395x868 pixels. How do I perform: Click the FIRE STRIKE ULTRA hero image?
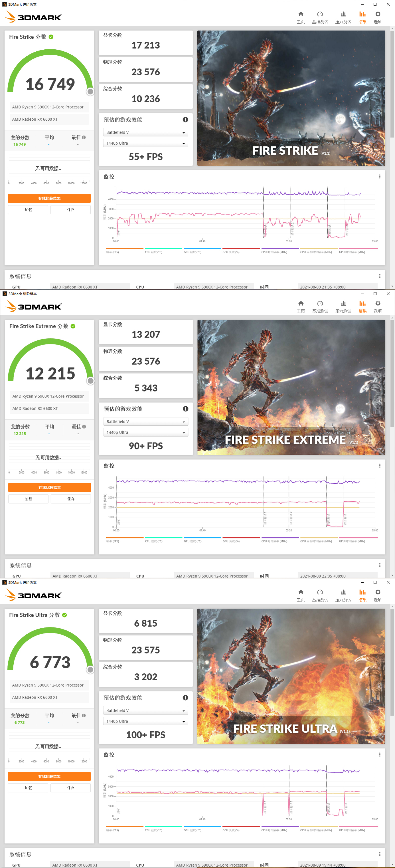291,676
